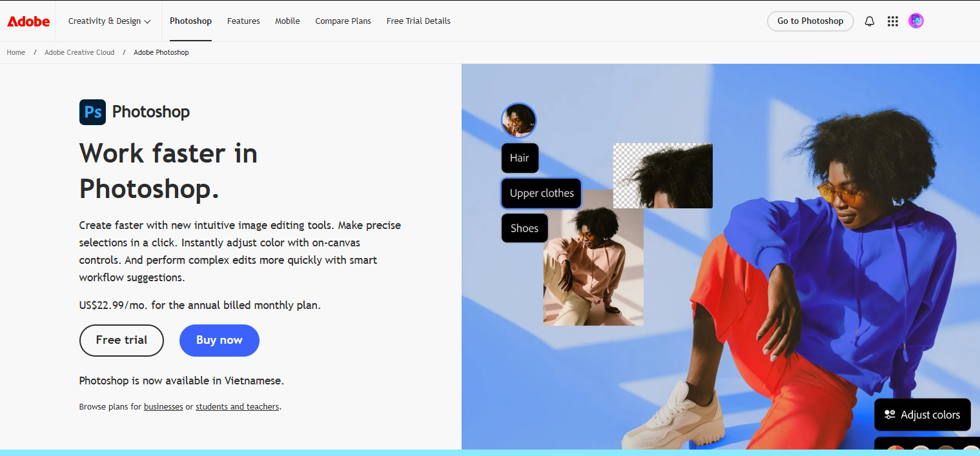Open Adobe Creative Cloud breadcrumb

pyautogui.click(x=79, y=52)
